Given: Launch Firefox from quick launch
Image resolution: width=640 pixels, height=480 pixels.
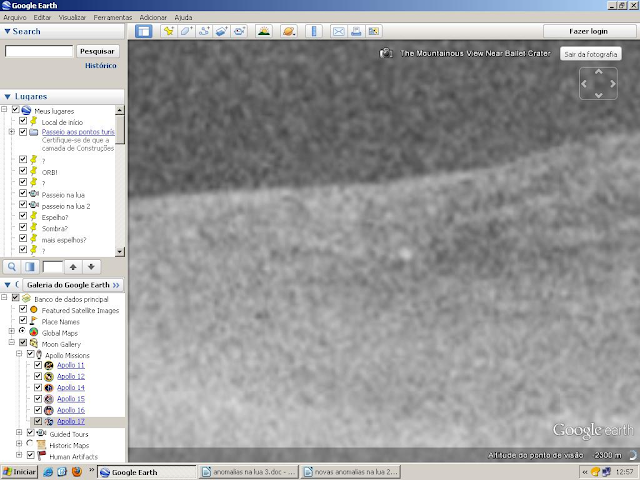Looking at the screenshot, I should (x=77, y=472).
